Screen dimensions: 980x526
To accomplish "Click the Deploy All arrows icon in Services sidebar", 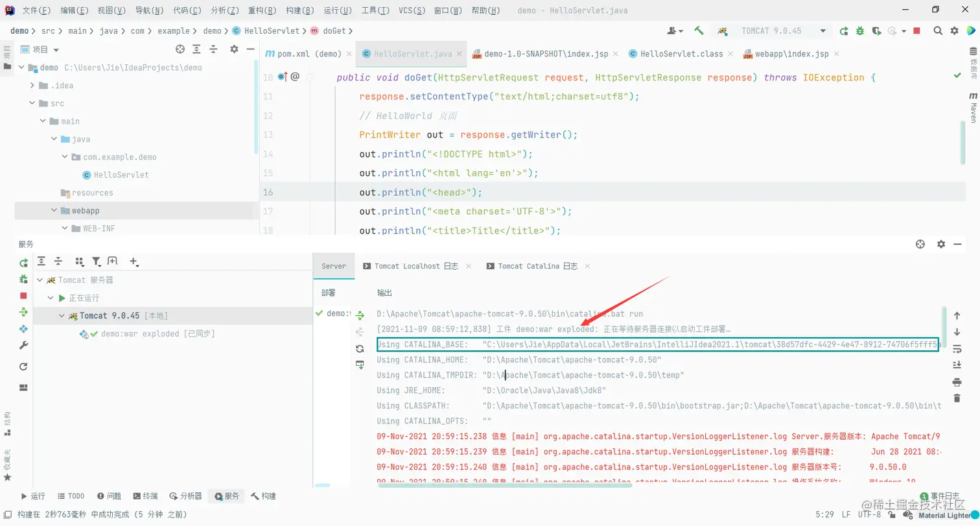I will tap(24, 312).
